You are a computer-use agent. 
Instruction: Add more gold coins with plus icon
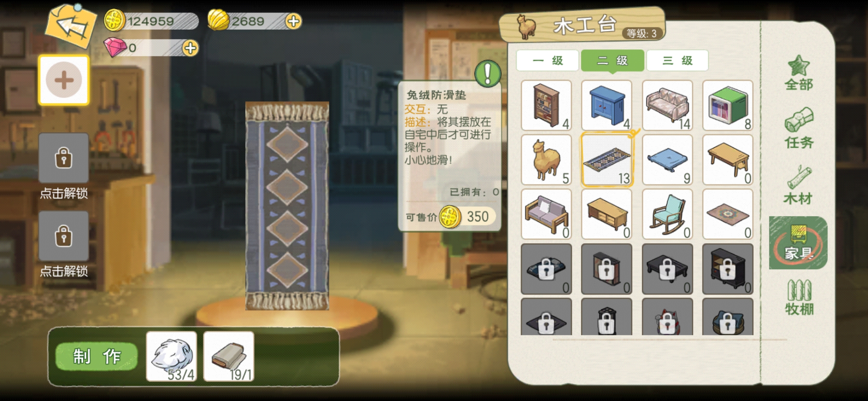point(293,21)
